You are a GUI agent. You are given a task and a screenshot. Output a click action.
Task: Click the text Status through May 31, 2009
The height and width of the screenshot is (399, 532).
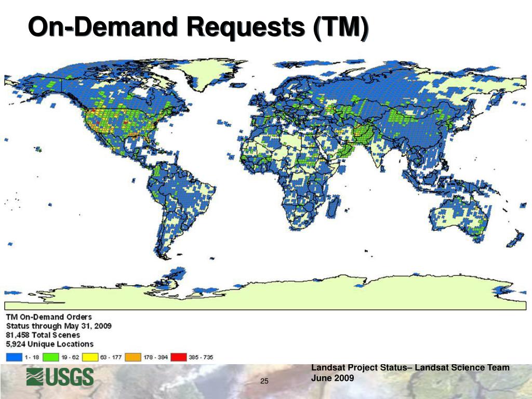59,326
